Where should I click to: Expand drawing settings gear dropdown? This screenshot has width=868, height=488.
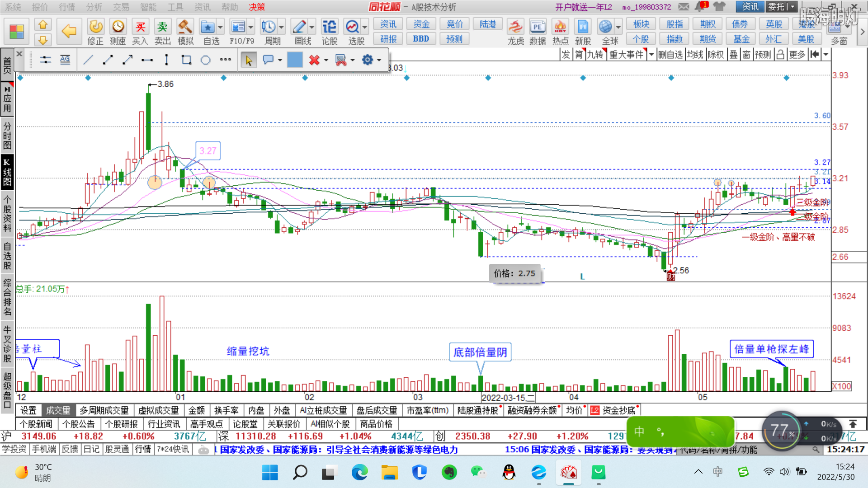click(379, 60)
